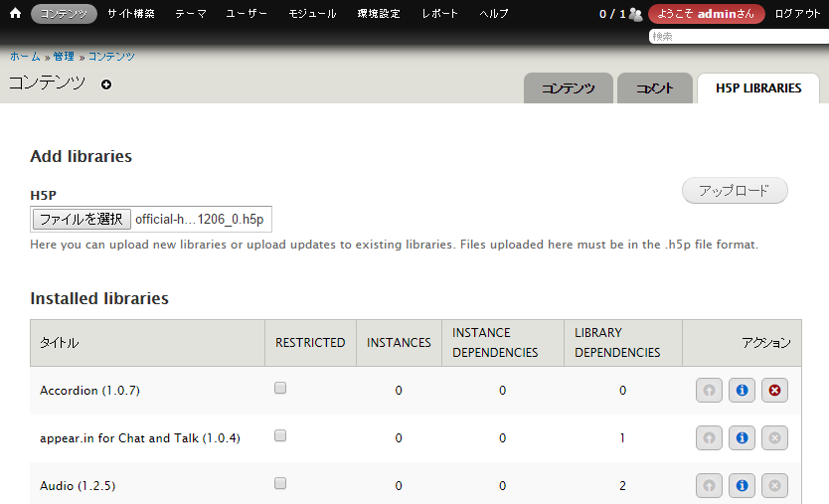Click the selected file name official-h...1206_0.h5p
The width and height of the screenshot is (829, 504).
click(x=200, y=219)
